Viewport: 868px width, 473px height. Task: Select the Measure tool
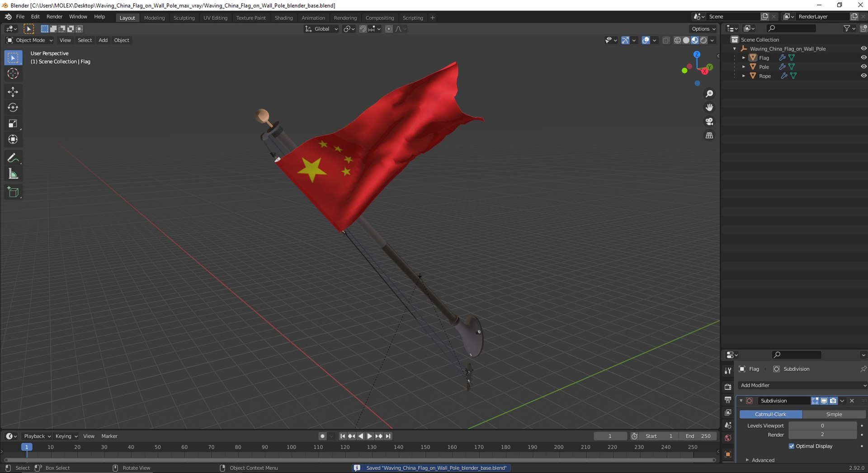click(x=13, y=174)
